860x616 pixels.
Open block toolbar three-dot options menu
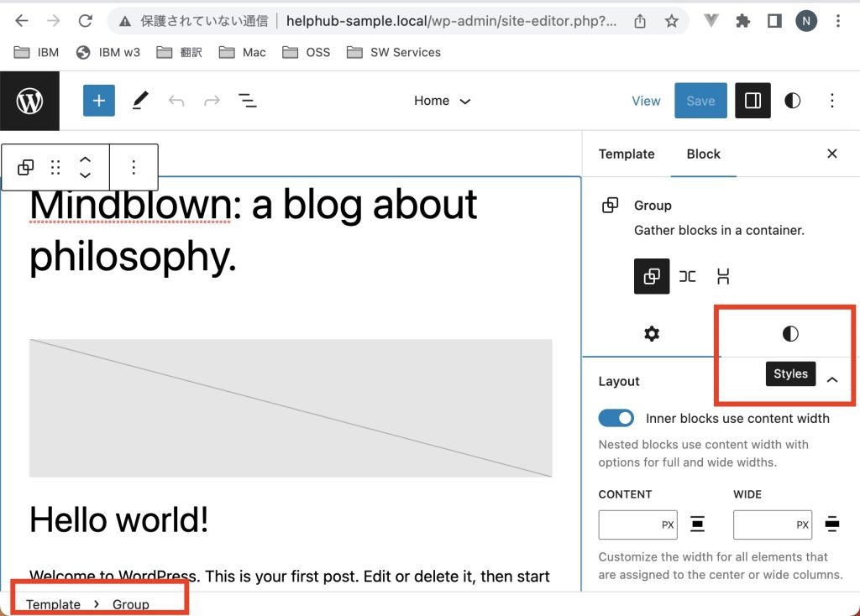[x=134, y=167]
